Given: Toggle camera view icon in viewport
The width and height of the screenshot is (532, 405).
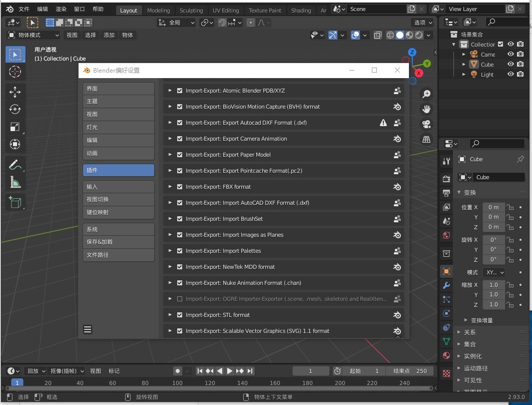Looking at the screenshot, I should pos(426,124).
